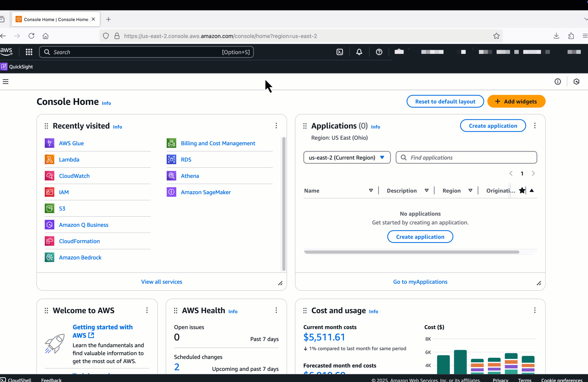
Task: Click Reset to default layout button
Action: click(445, 102)
